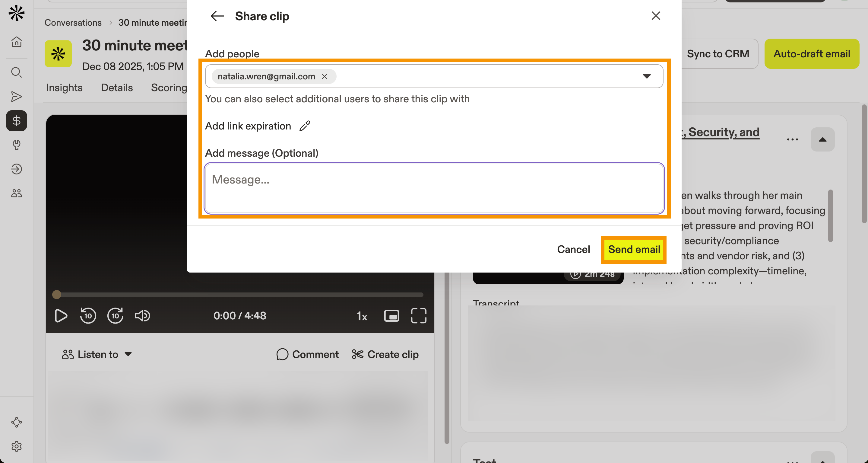Click the Auto-draft email button

click(812, 54)
